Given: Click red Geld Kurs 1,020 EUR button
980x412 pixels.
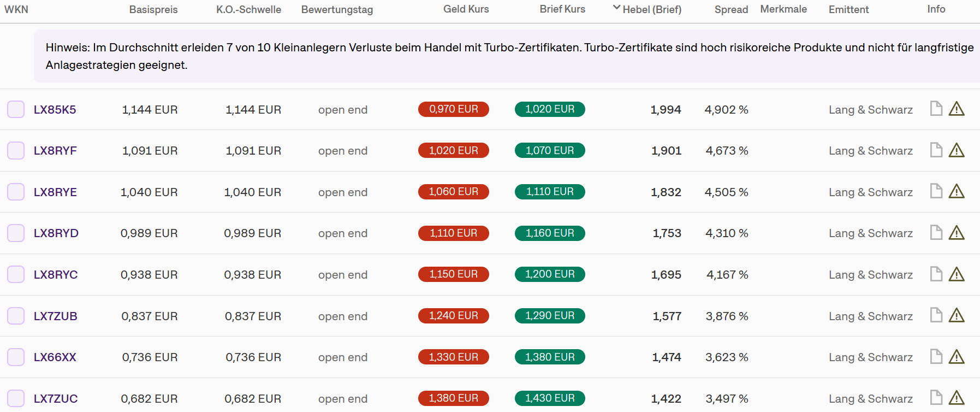Looking at the screenshot, I should coord(454,150).
